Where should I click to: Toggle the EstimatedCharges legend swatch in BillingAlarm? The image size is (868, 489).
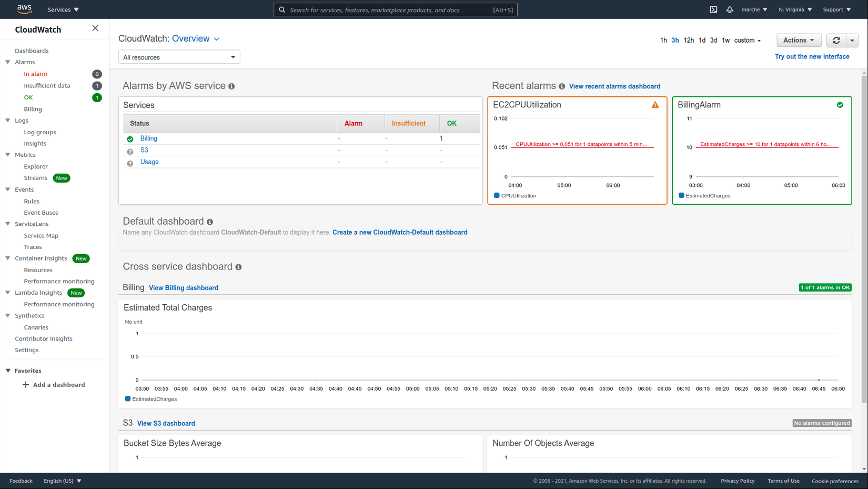(681, 195)
